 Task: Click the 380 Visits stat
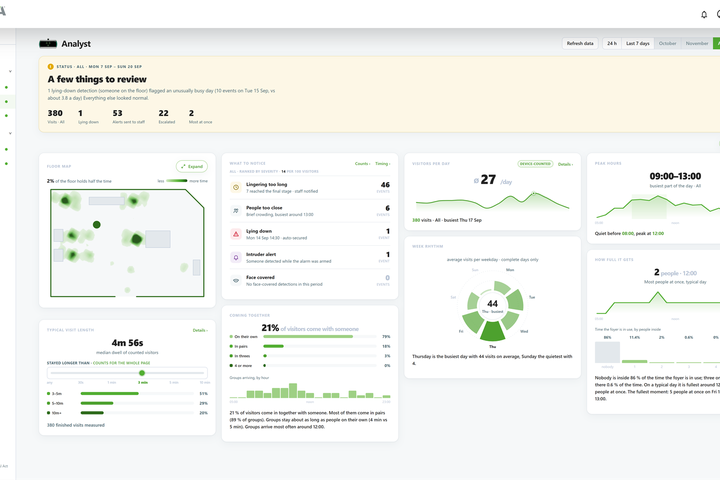pos(56,116)
